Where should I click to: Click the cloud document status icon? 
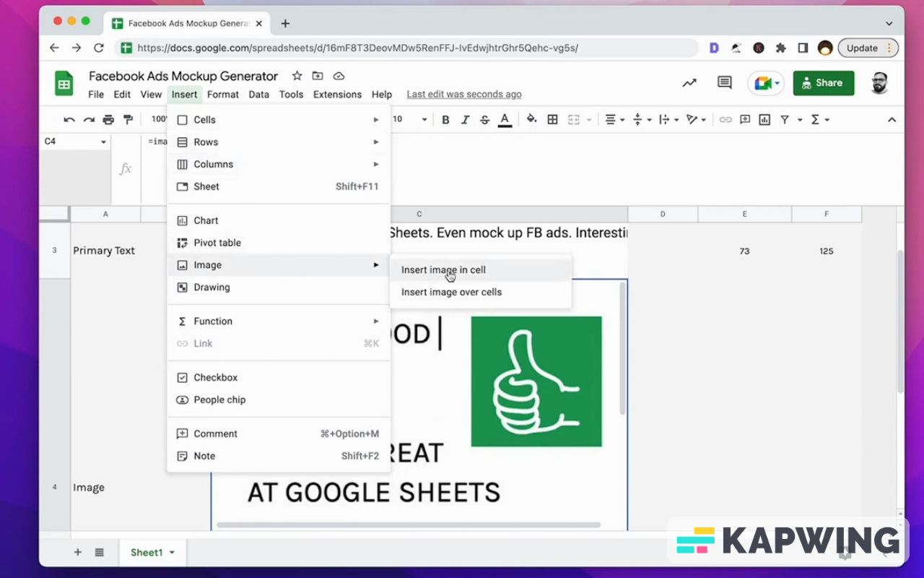(339, 76)
